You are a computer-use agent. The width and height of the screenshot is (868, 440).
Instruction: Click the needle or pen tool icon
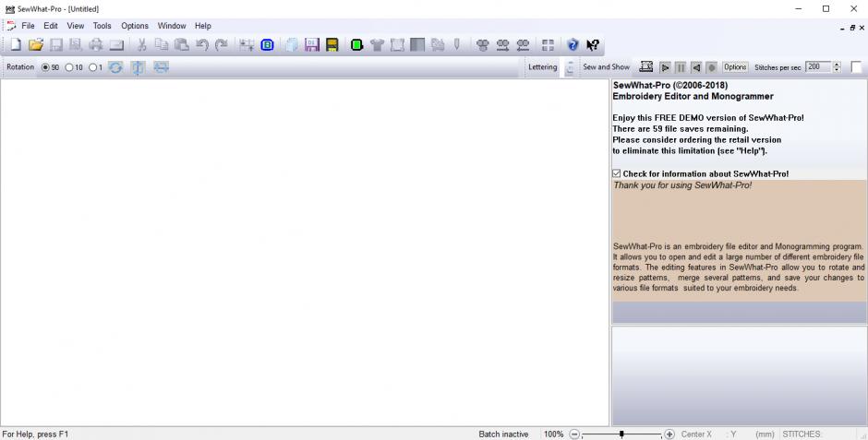[457, 45]
